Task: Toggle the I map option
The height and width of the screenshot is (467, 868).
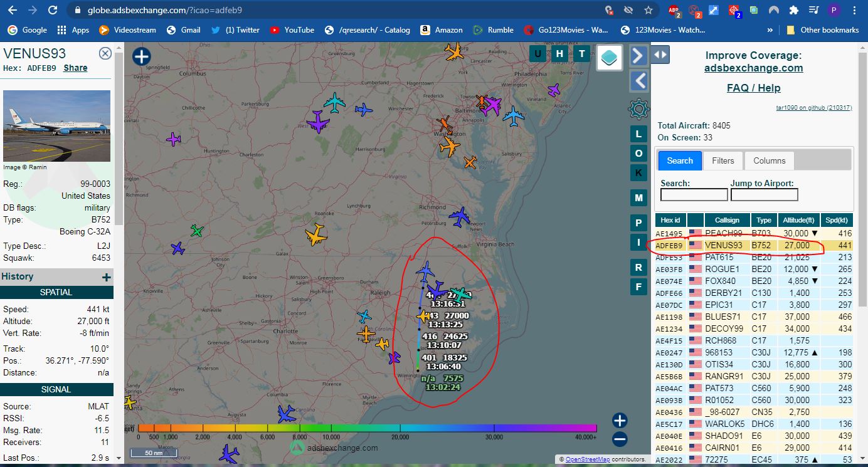Action: [x=638, y=243]
